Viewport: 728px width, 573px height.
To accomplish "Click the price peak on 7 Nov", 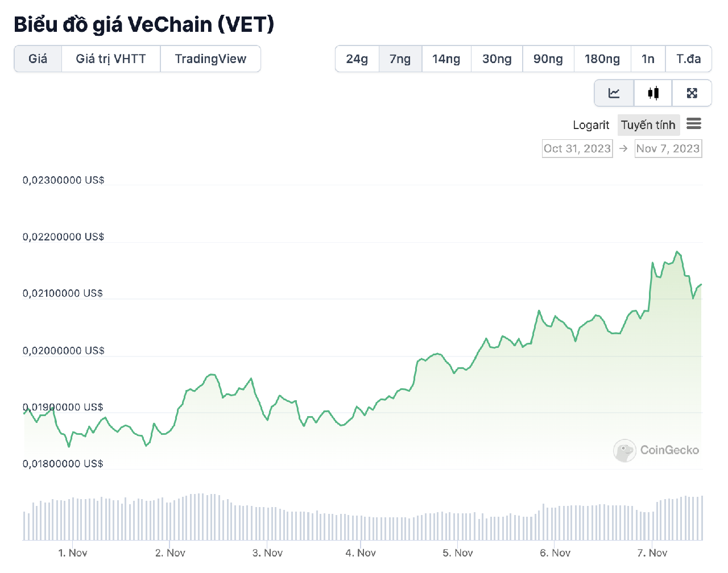I will click(x=677, y=252).
